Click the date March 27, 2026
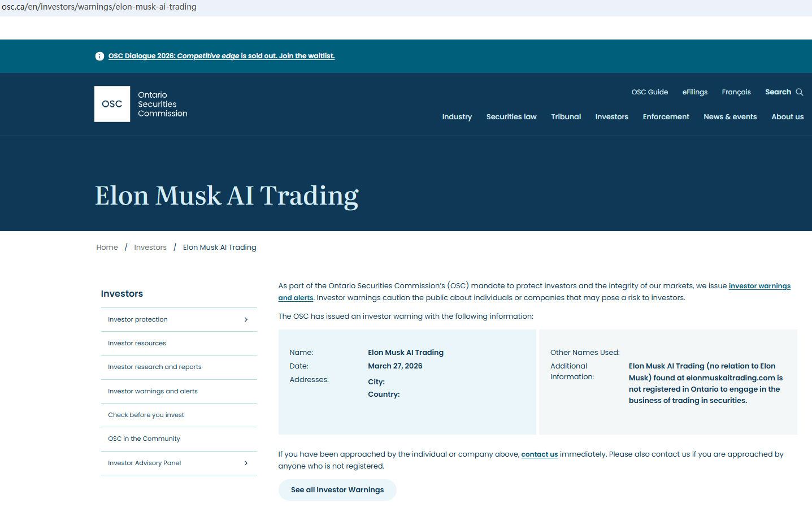Image resolution: width=812 pixels, height=516 pixels. 395,366
